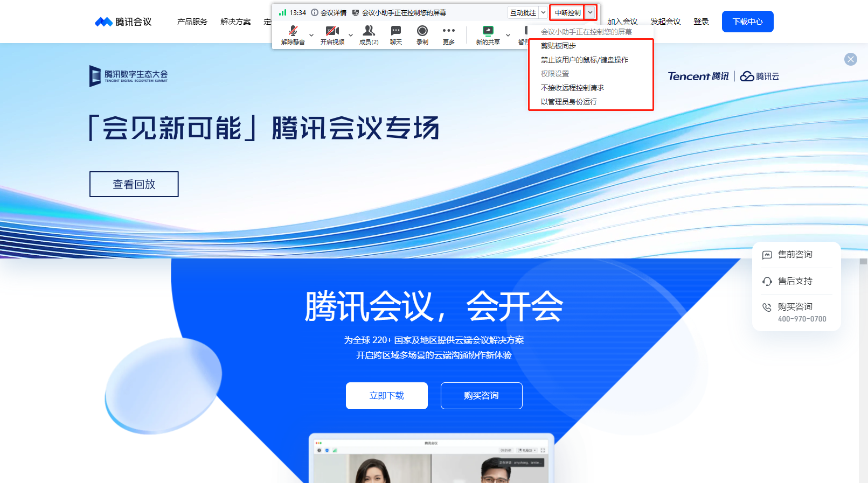This screenshot has height=483, width=868.
Task: Click the 中断控制 button
Action: (567, 12)
